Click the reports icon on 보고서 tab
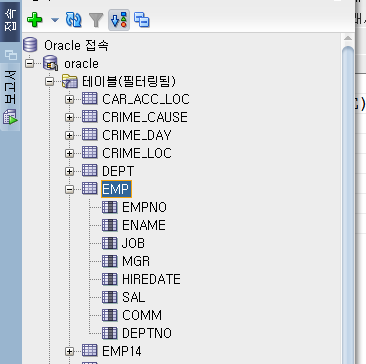This screenshot has height=364, width=366. (x=10, y=117)
